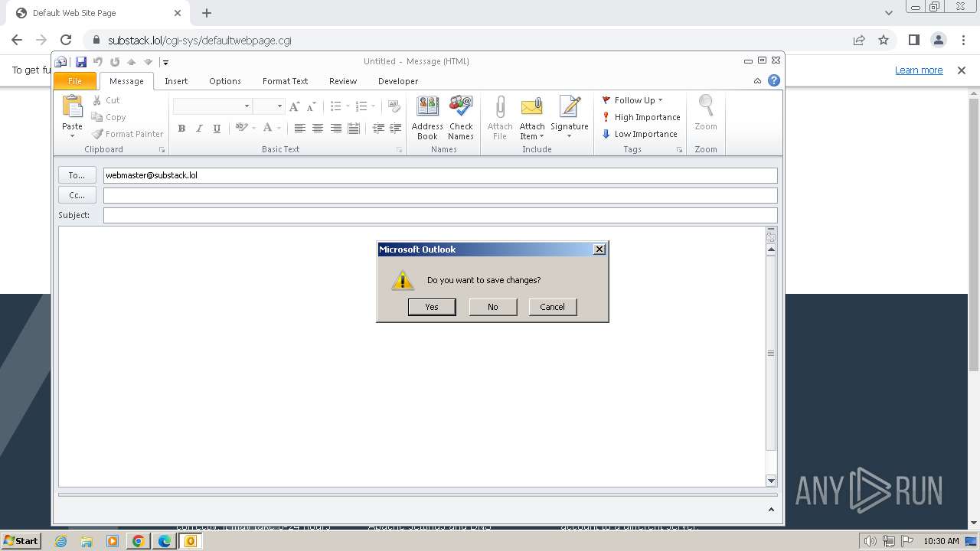Click the Cc input field

coord(440,195)
